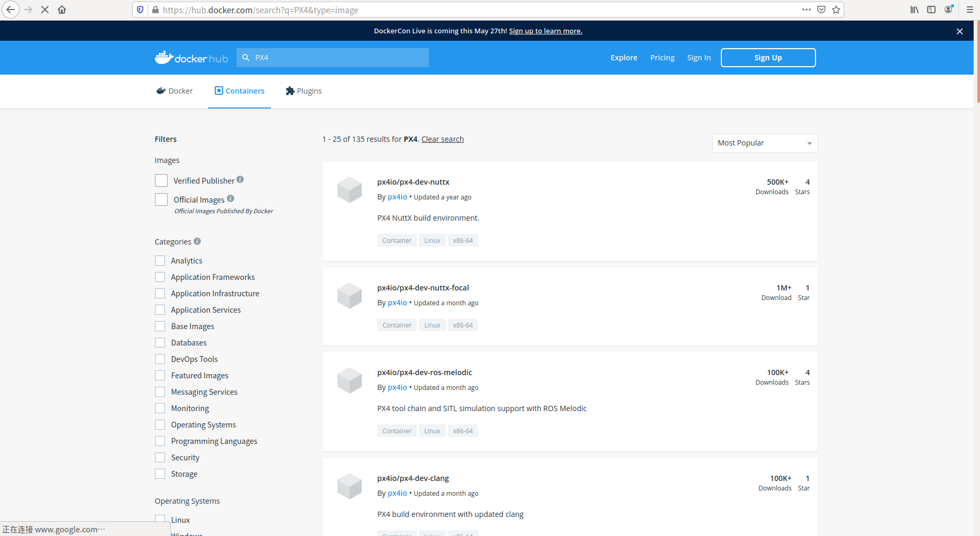980x536 pixels.
Task: Select the Containers tab icon
Action: point(218,90)
